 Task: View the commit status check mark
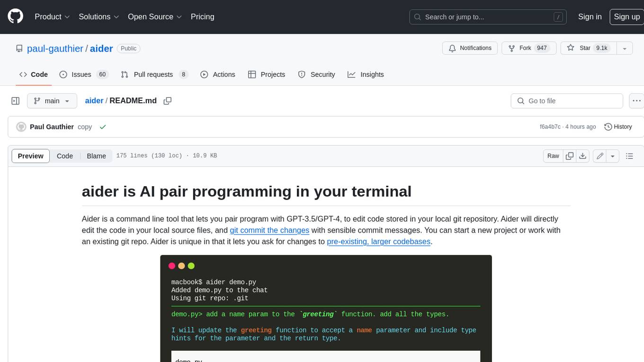(x=103, y=127)
